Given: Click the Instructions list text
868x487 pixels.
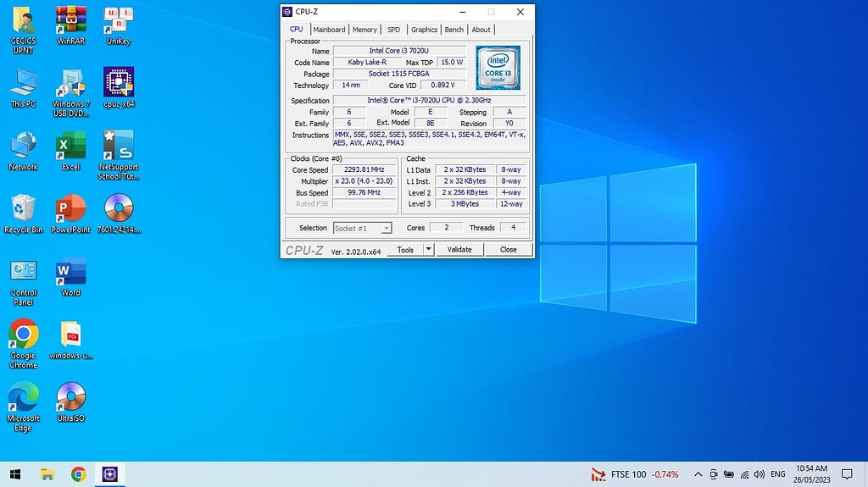Looking at the screenshot, I should coord(430,138).
